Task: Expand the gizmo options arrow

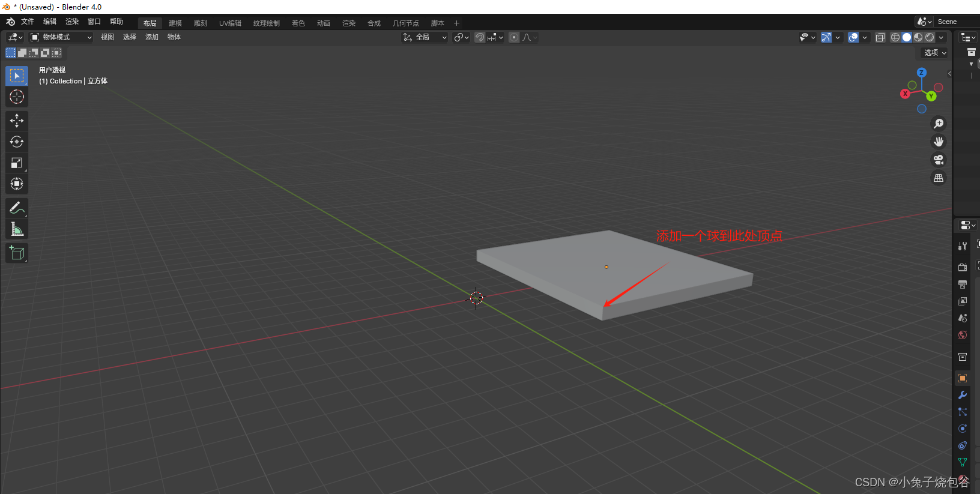Action: (x=838, y=37)
